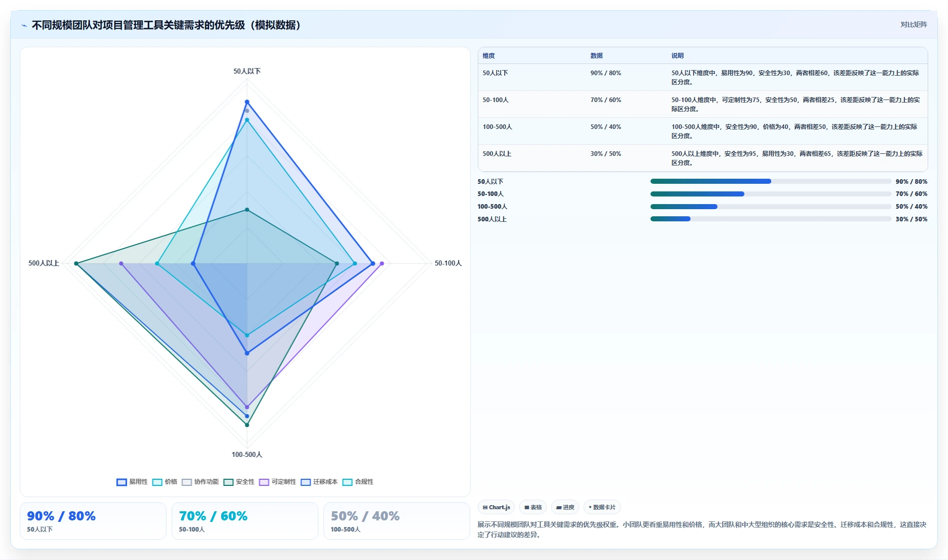
Task: Click the 50-100人 radar axis label
Action: (448, 263)
